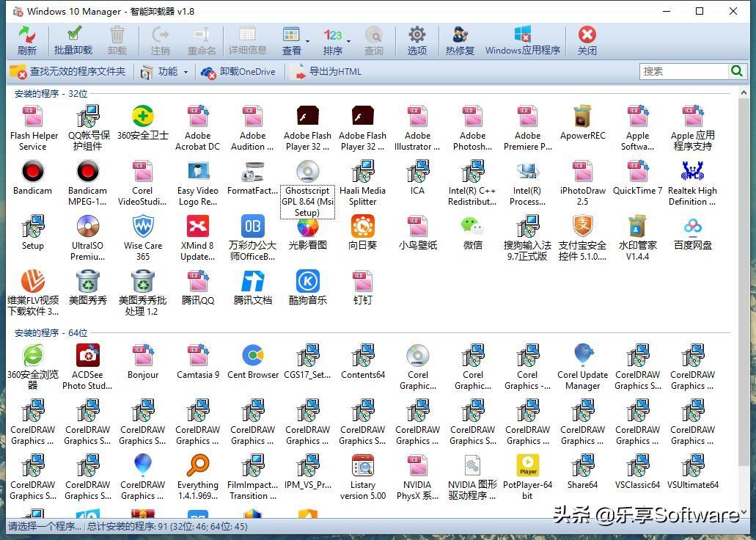Select the Flash Helper Service program
The image size is (756, 540).
(34, 128)
